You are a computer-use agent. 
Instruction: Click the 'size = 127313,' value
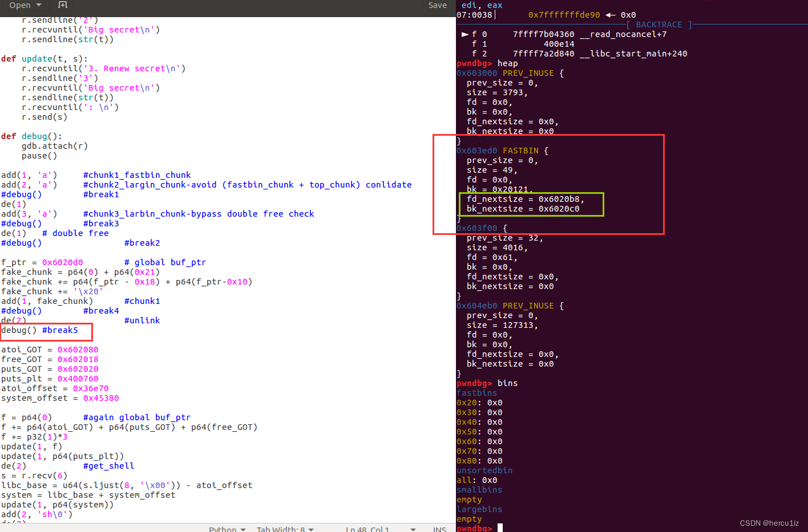click(x=503, y=325)
